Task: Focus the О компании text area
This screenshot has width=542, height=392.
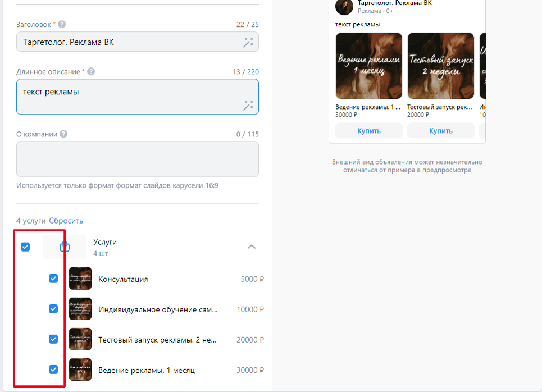Action: [x=138, y=159]
